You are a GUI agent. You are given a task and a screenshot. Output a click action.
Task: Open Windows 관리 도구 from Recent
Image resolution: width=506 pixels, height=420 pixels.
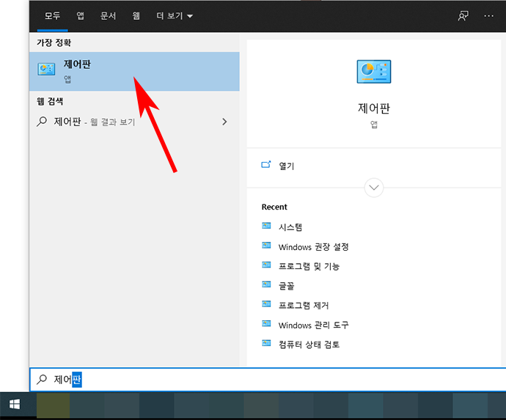click(x=314, y=325)
